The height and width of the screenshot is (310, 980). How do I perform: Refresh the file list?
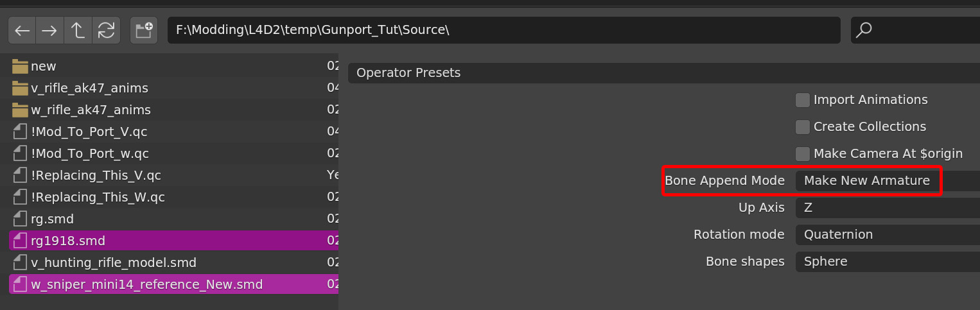tap(107, 30)
